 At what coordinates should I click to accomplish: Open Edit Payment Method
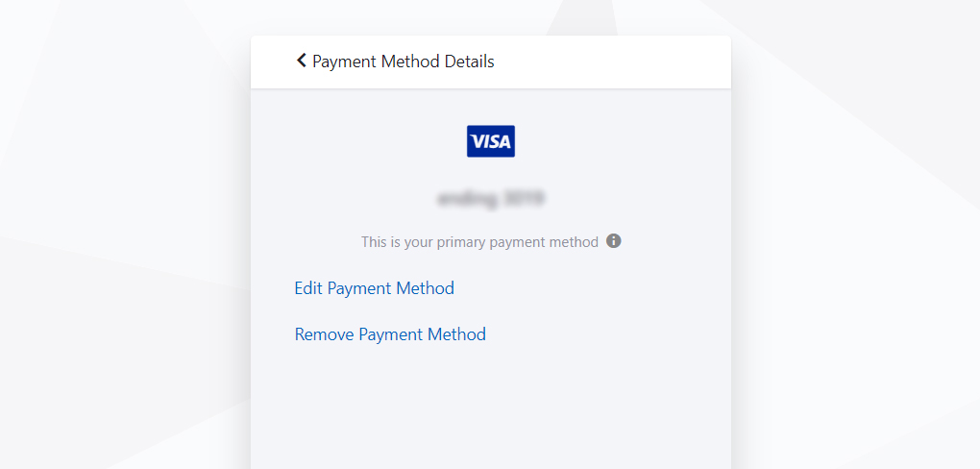point(375,288)
